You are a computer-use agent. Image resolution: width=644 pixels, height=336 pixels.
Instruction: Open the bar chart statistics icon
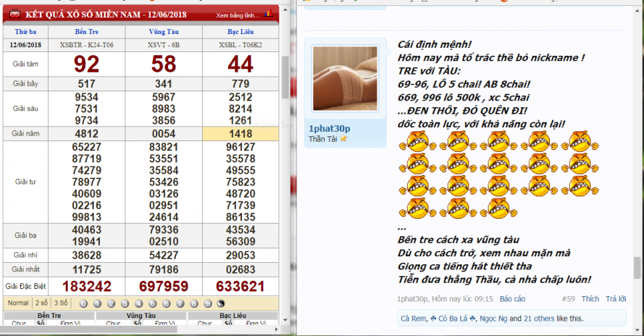point(269,14)
